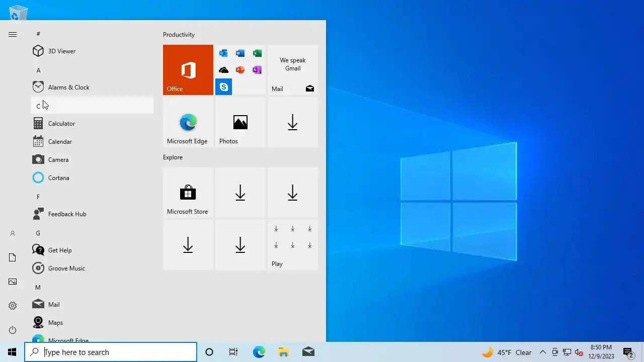Open the network tray icon
This screenshot has height=362, width=644.
coord(567,352)
